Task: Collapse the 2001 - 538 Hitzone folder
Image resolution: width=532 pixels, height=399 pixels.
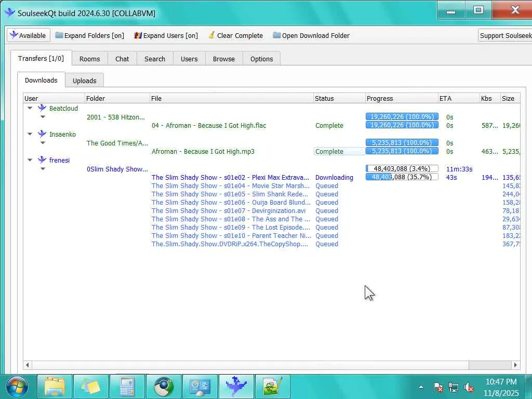Action: coord(43,117)
